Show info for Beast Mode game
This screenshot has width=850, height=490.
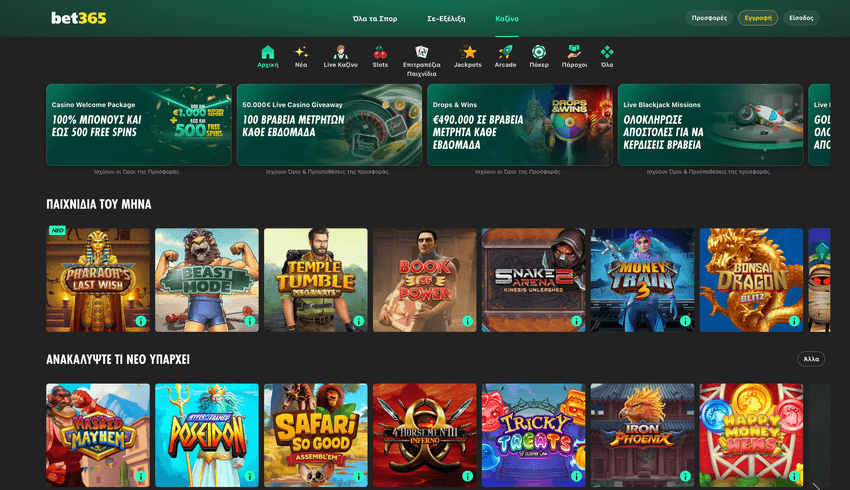tap(250, 321)
